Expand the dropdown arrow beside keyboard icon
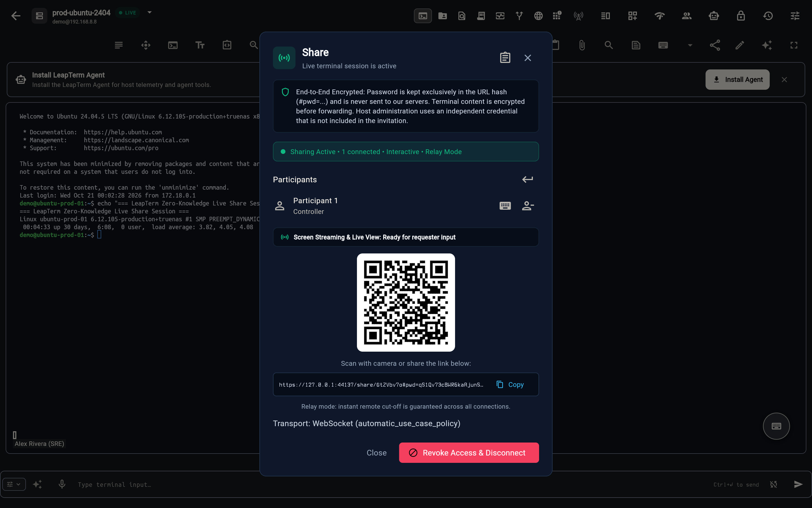 point(690,45)
